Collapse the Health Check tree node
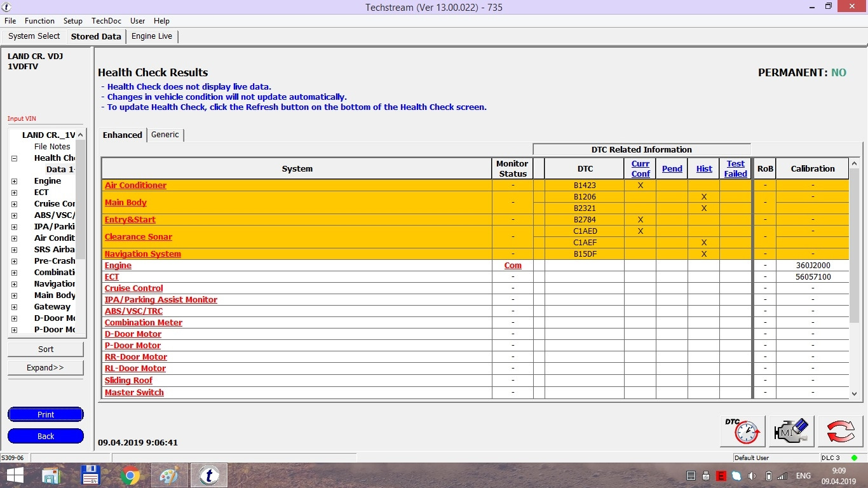 click(14, 158)
